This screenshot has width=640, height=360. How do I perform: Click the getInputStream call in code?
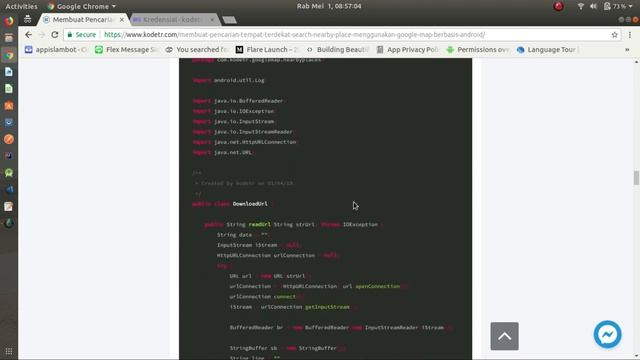[327, 307]
